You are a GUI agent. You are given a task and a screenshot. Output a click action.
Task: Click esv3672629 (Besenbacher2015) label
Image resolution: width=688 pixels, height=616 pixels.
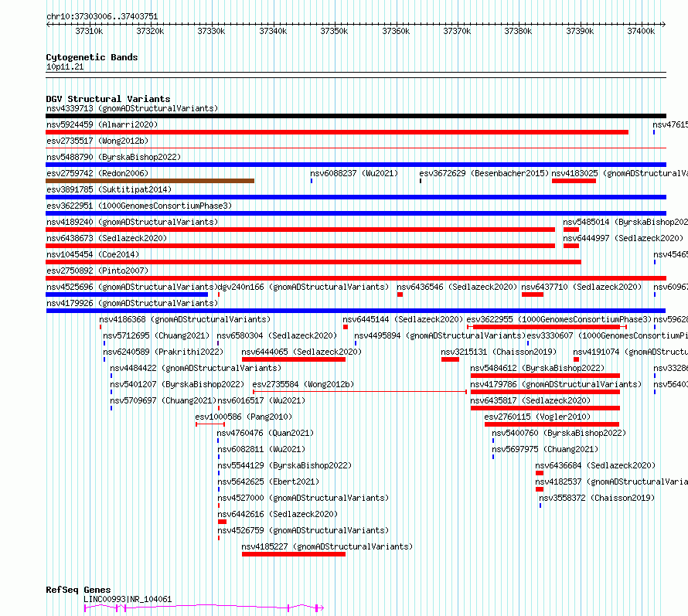pos(484,173)
